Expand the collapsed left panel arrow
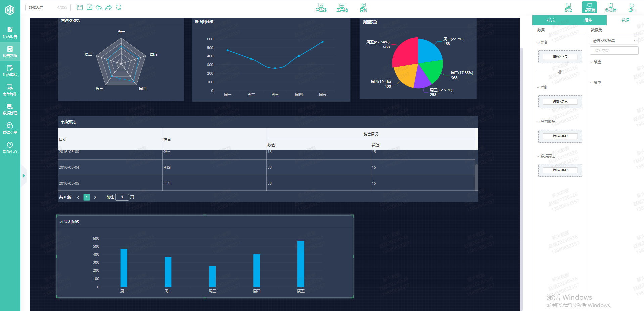The width and height of the screenshot is (644, 311). [24, 176]
